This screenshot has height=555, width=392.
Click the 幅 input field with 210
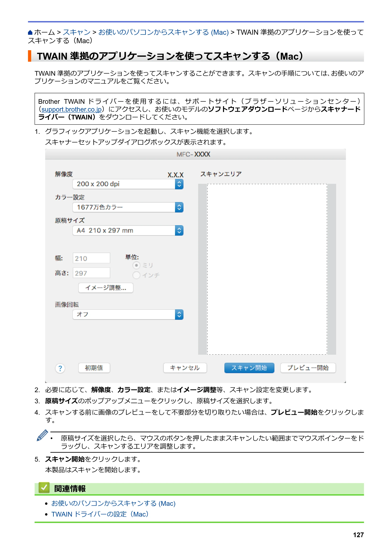[x=92, y=258]
